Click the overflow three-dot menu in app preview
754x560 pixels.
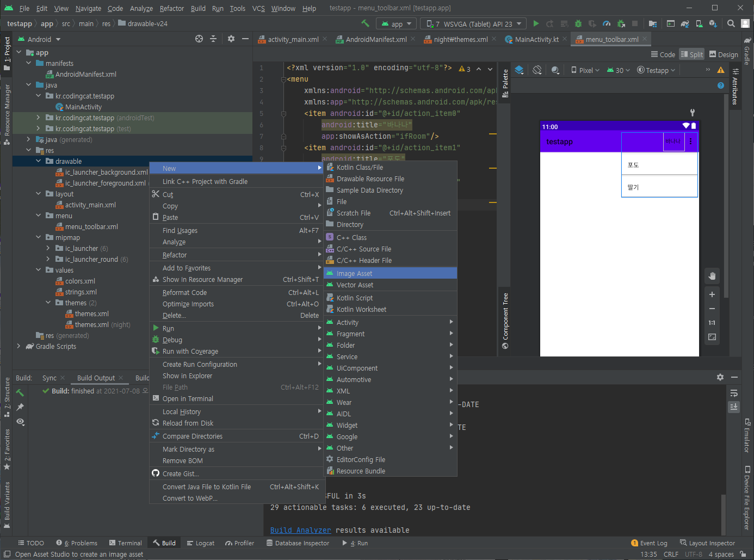[x=691, y=141]
